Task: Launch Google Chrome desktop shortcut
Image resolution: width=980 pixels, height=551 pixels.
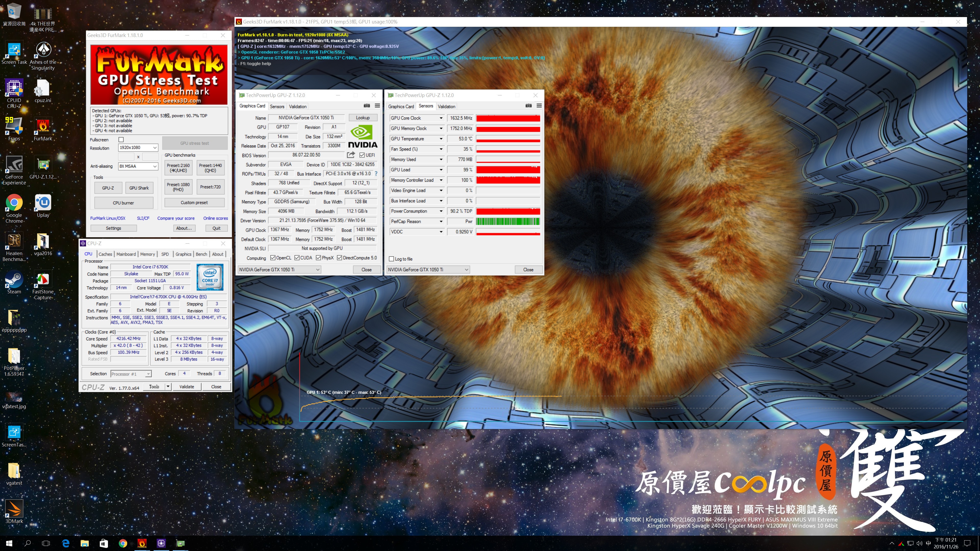Action: [14, 208]
